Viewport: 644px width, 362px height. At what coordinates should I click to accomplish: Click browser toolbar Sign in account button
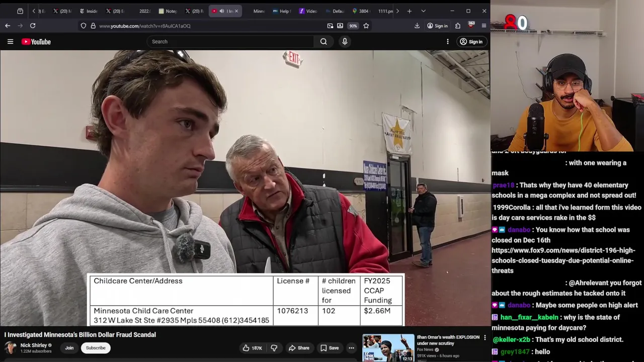(x=437, y=26)
